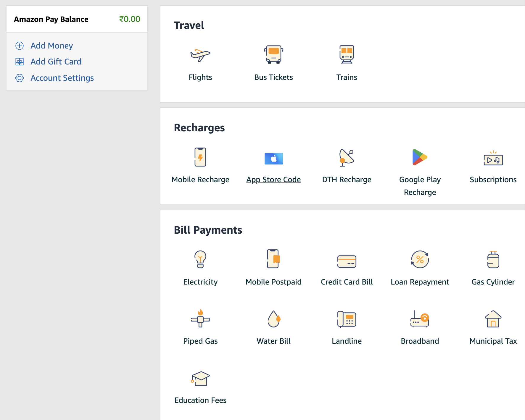The height and width of the screenshot is (420, 525).
Task: Open the Add Money link
Action: (x=51, y=46)
